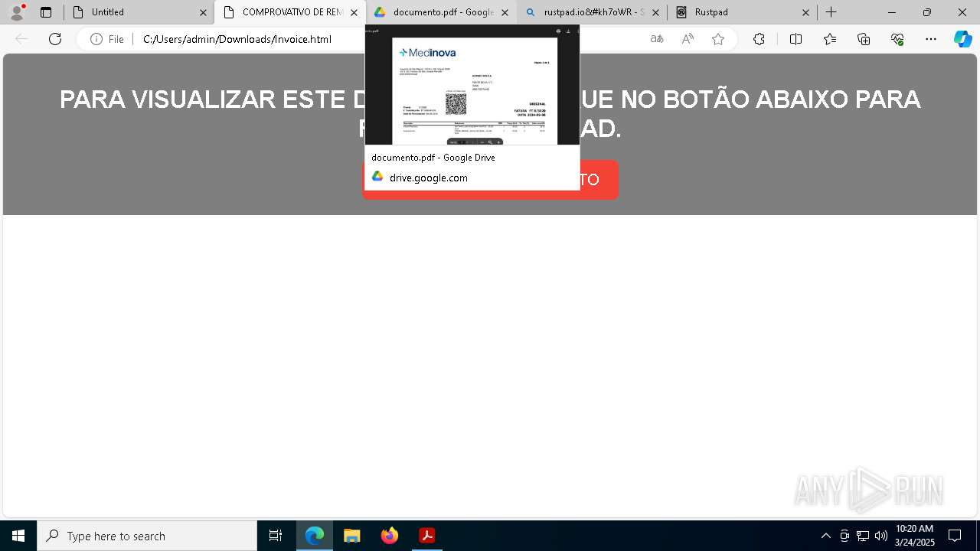Open the notification center icon
This screenshot has height=551, width=980.
click(955, 536)
